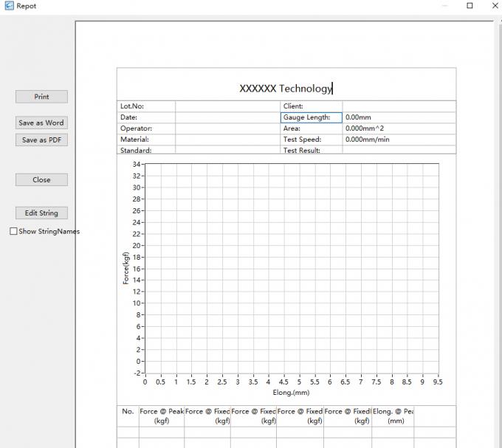Click the Elong. @ Peak column header

pyautogui.click(x=393, y=416)
